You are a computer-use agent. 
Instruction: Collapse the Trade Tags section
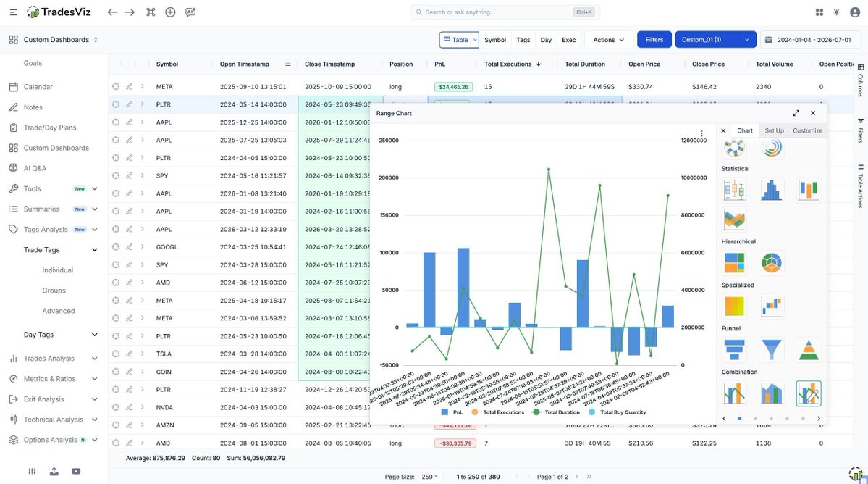tap(95, 250)
